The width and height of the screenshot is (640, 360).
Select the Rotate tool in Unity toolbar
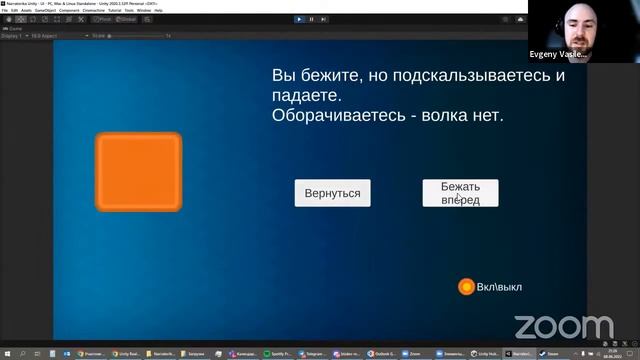point(33,19)
